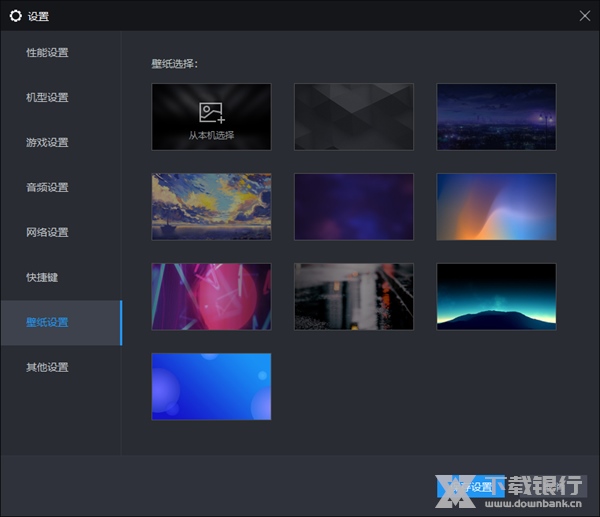
Task: Select the pink circle neon wallpaper
Action: pyautogui.click(x=211, y=297)
